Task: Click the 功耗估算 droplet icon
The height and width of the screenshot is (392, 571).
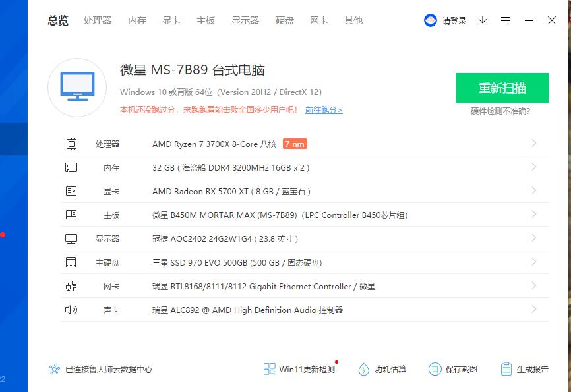Action: pyautogui.click(x=363, y=369)
